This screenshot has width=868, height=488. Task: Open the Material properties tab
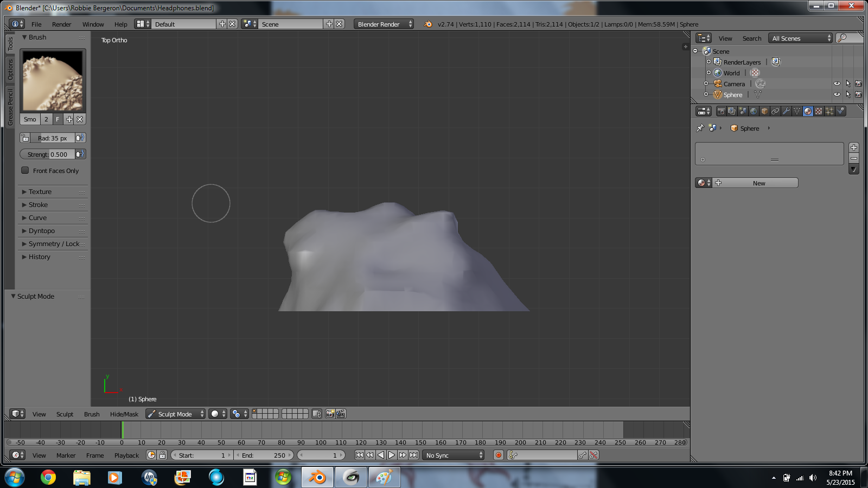pos(808,111)
